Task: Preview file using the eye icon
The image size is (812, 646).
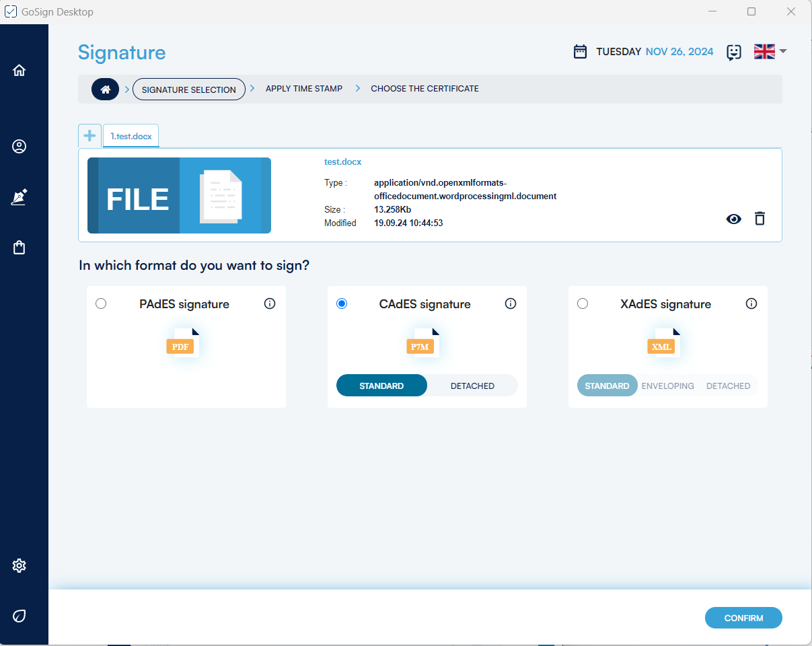Action: [733, 219]
